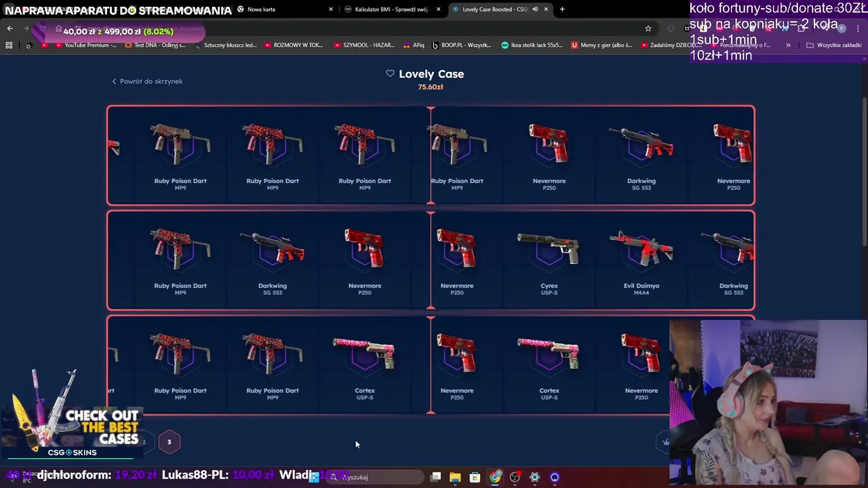
Task: Close the Lovely Case Boosted tab
Action: (x=546, y=9)
